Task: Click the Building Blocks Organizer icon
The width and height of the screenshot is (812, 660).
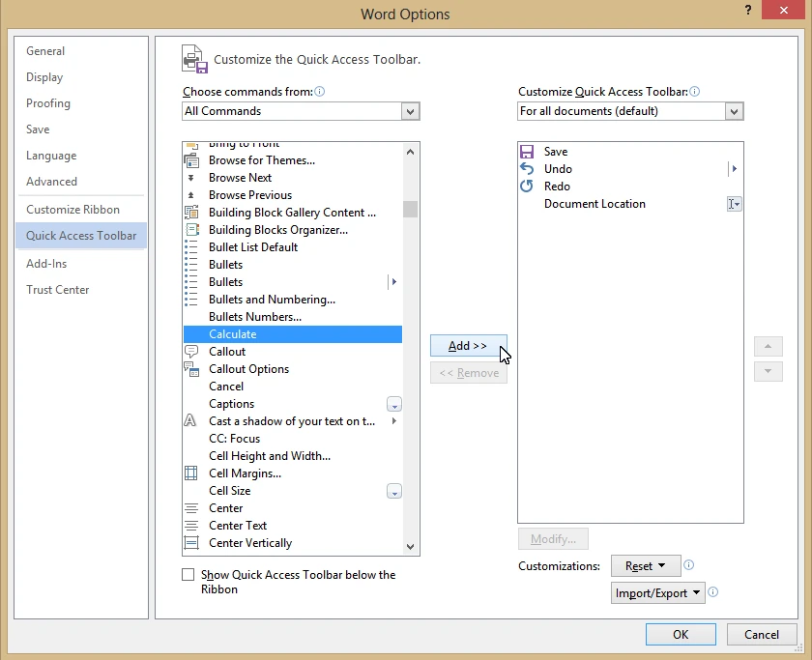Action: tap(191, 230)
